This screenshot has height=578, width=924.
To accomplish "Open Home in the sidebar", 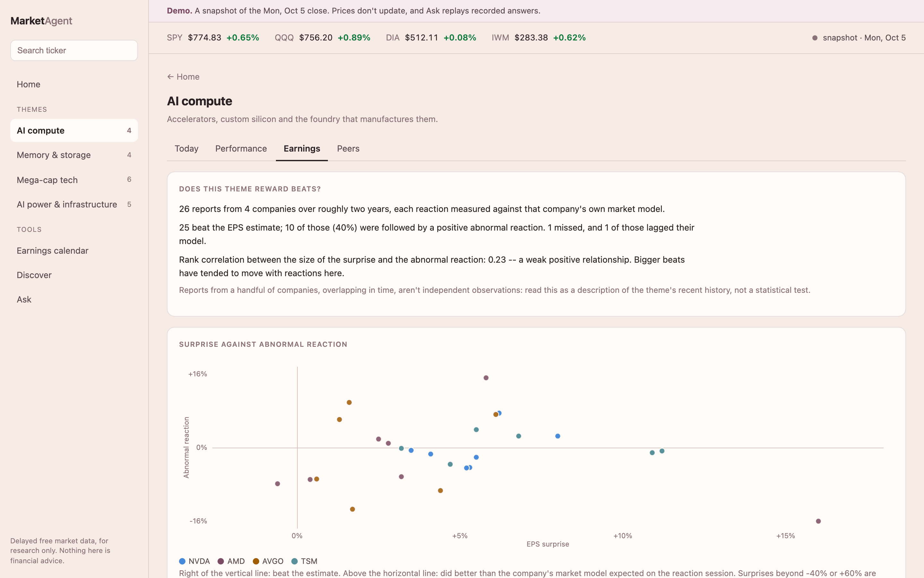I will (74, 84).
